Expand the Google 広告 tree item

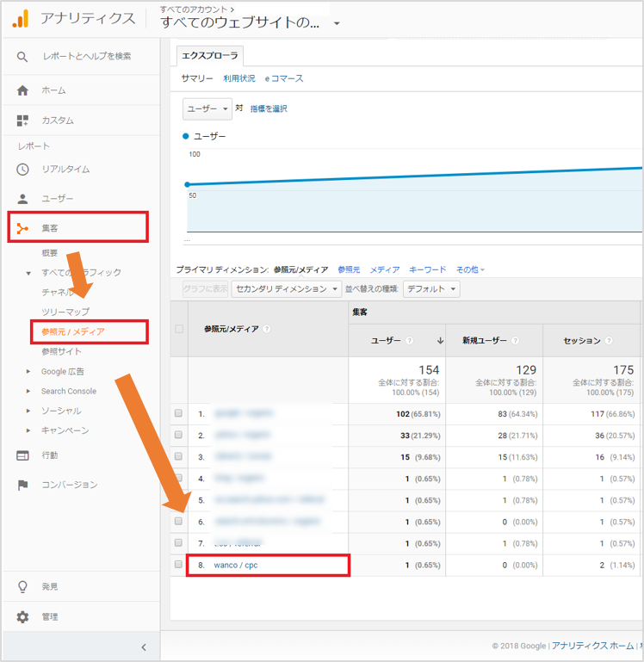point(29,372)
